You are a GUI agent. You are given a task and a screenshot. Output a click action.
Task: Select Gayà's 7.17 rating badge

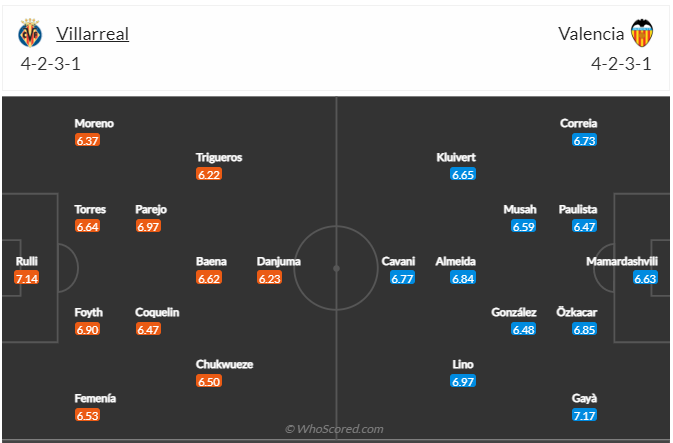coord(584,415)
